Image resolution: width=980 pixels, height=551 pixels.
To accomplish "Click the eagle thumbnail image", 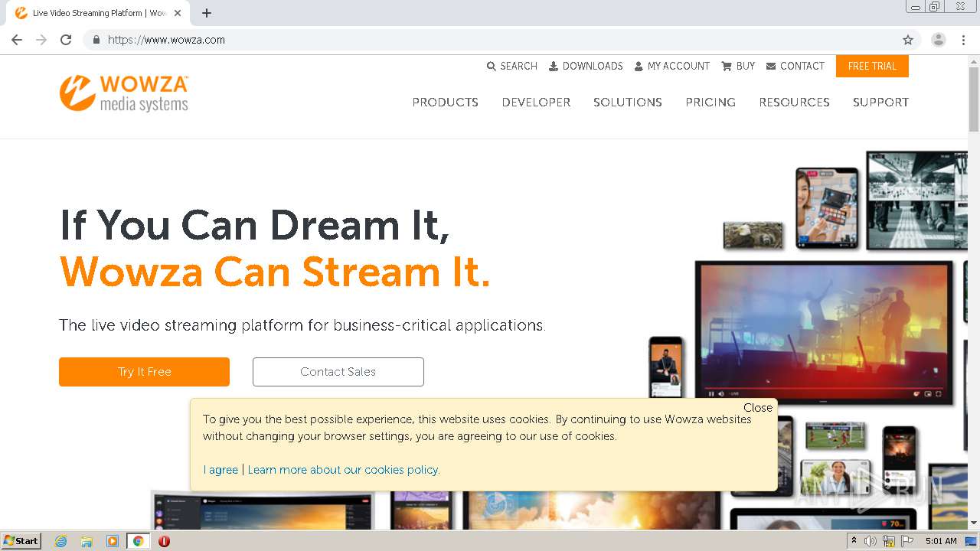I will click(753, 235).
